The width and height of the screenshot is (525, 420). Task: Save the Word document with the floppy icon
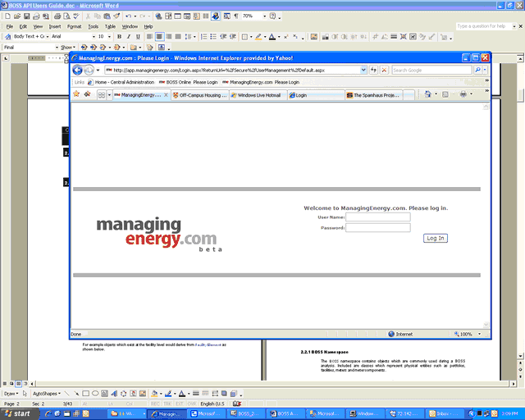pos(27,16)
